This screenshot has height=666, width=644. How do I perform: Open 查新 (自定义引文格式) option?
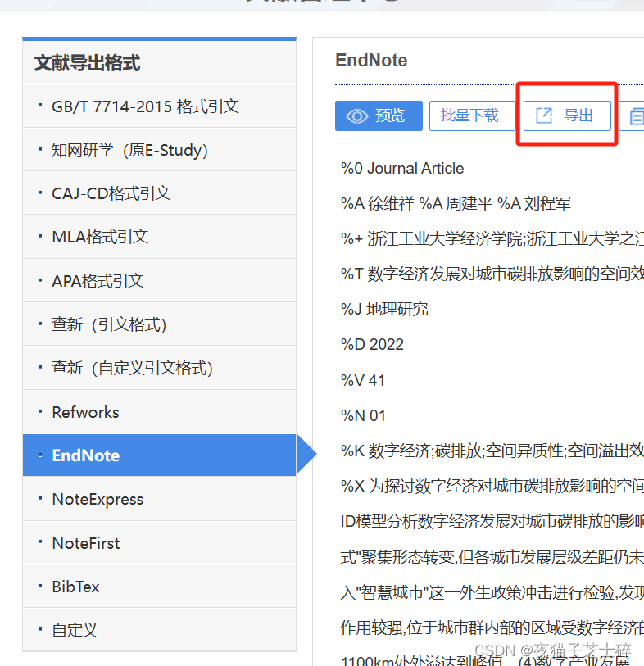[159, 368]
